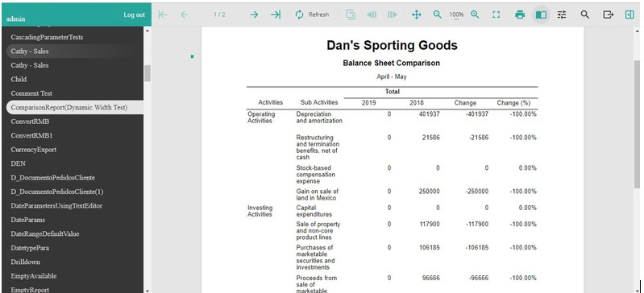Step back in report history
The image size is (644, 293).
(372, 14)
